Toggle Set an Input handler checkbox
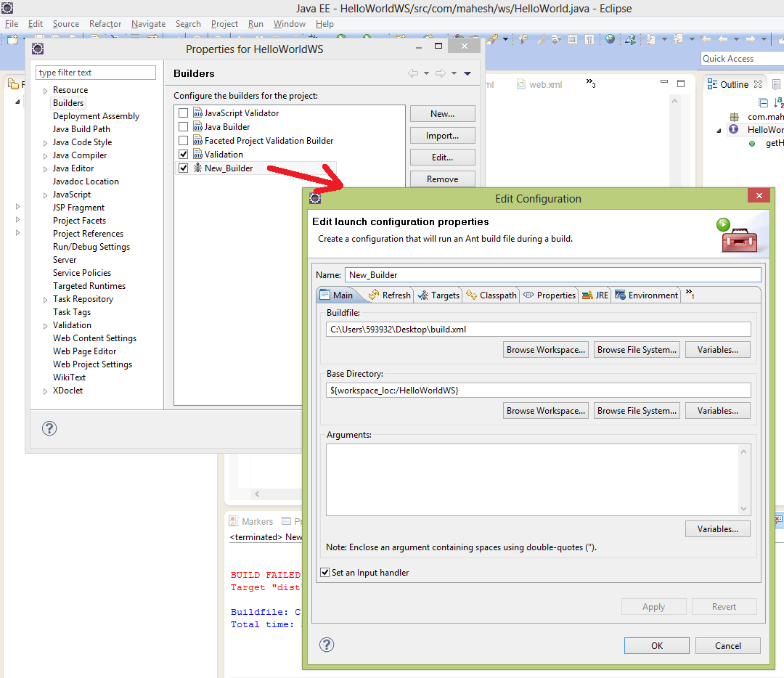This screenshot has width=784, height=678. tap(325, 573)
